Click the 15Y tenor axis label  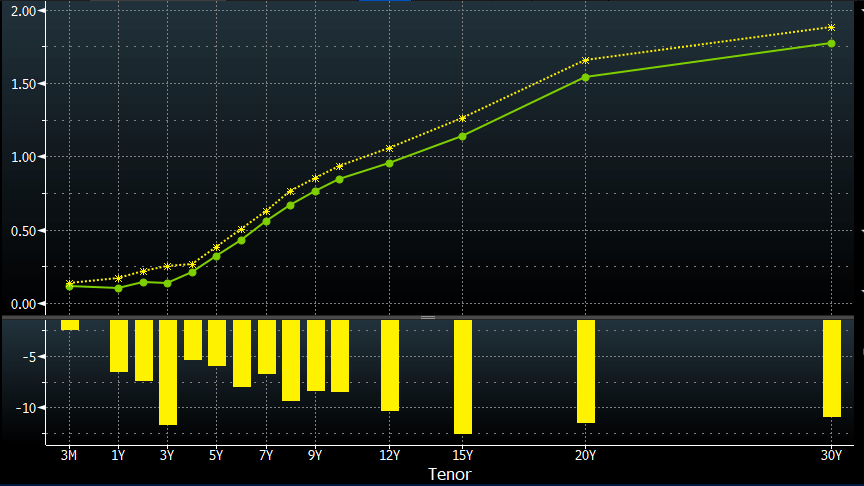click(462, 455)
